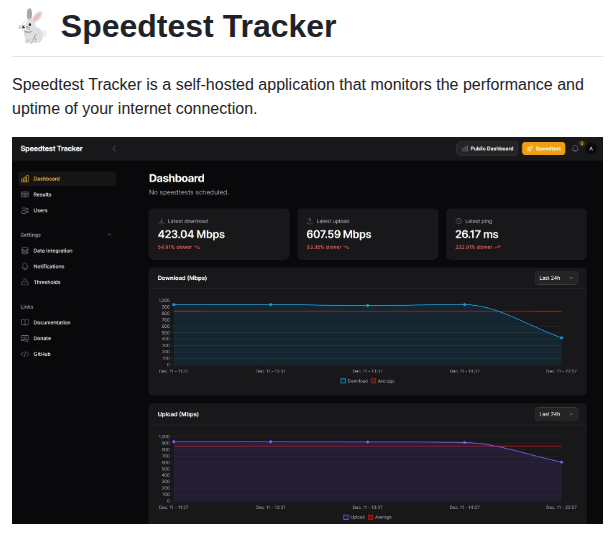616x533 pixels.
Task: Click the Speedtest Tracker title in the app header
Action: coord(51,148)
